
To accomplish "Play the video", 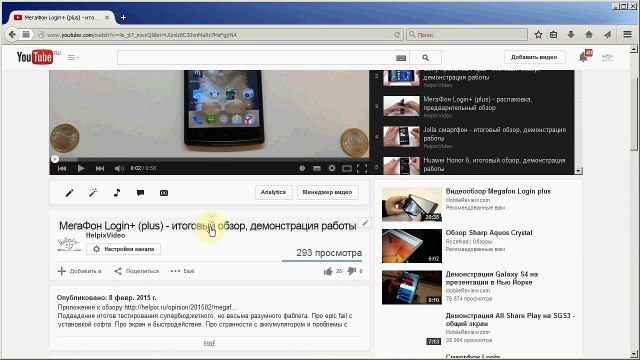I will click(81, 168).
